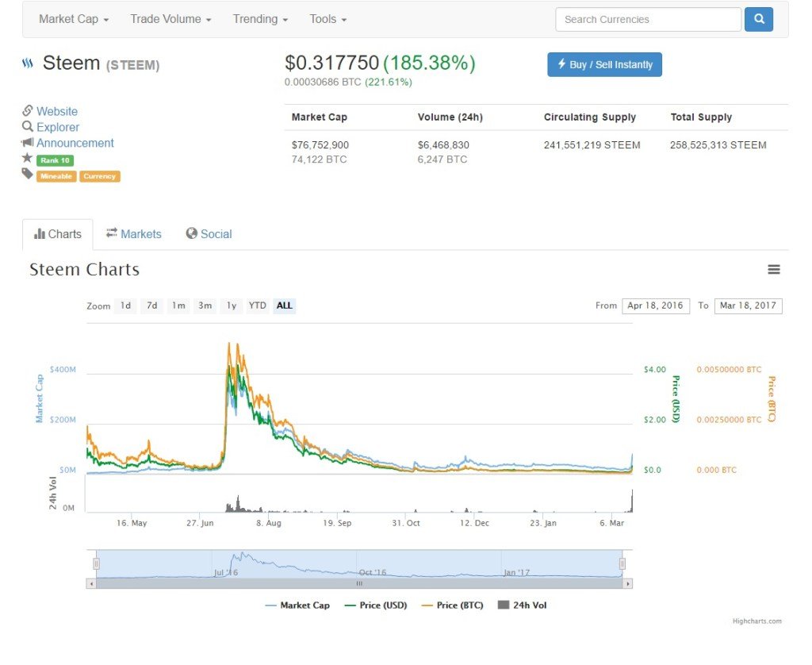Switch to the Charts tab
812x665 pixels.
coord(57,234)
